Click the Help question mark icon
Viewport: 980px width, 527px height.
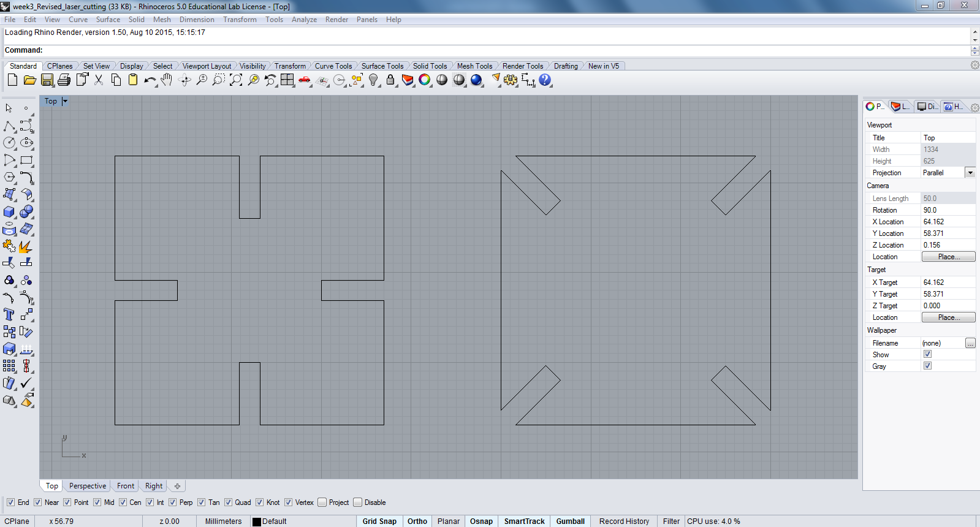pos(545,80)
